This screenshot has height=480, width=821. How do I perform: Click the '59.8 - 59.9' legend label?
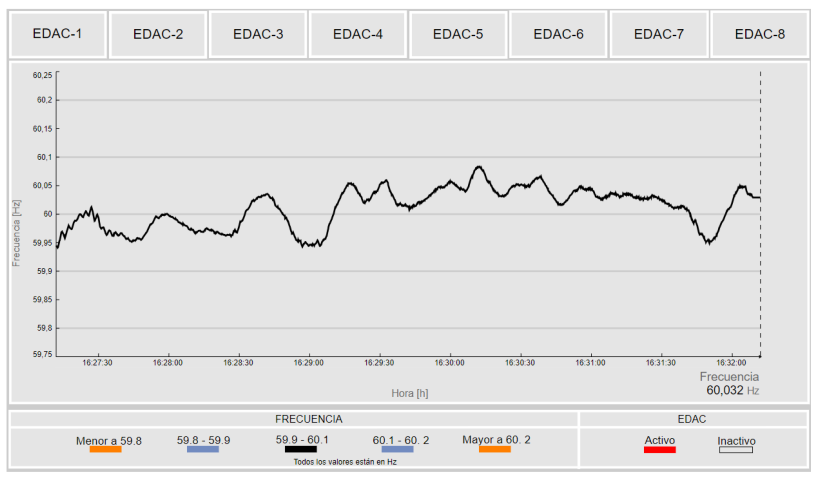click(x=203, y=440)
